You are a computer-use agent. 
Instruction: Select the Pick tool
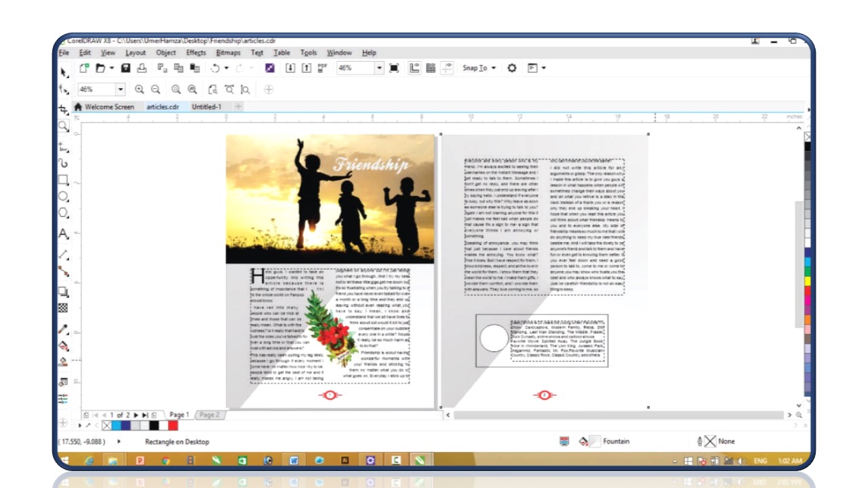point(64,71)
